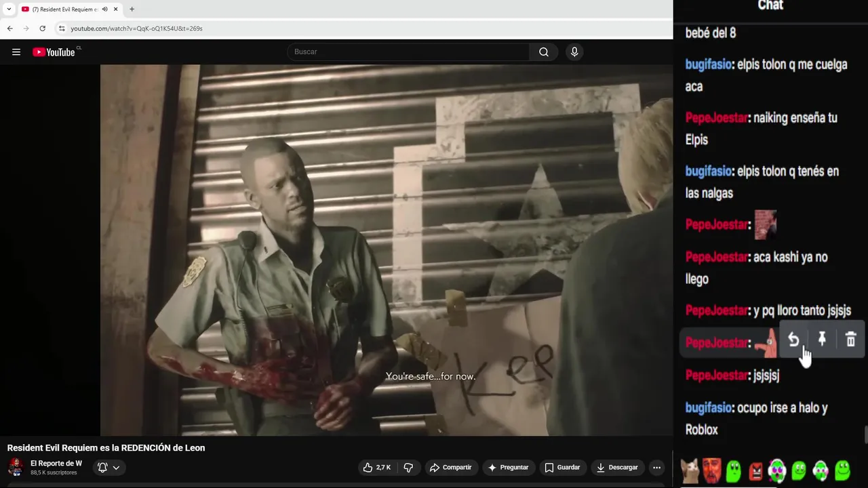Click the Chat panel header
Image resolution: width=868 pixels, height=488 pixels.
tap(770, 5)
